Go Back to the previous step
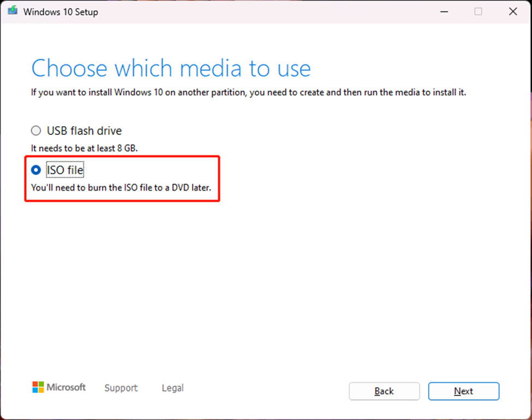The height and width of the screenshot is (420, 532). tap(384, 391)
